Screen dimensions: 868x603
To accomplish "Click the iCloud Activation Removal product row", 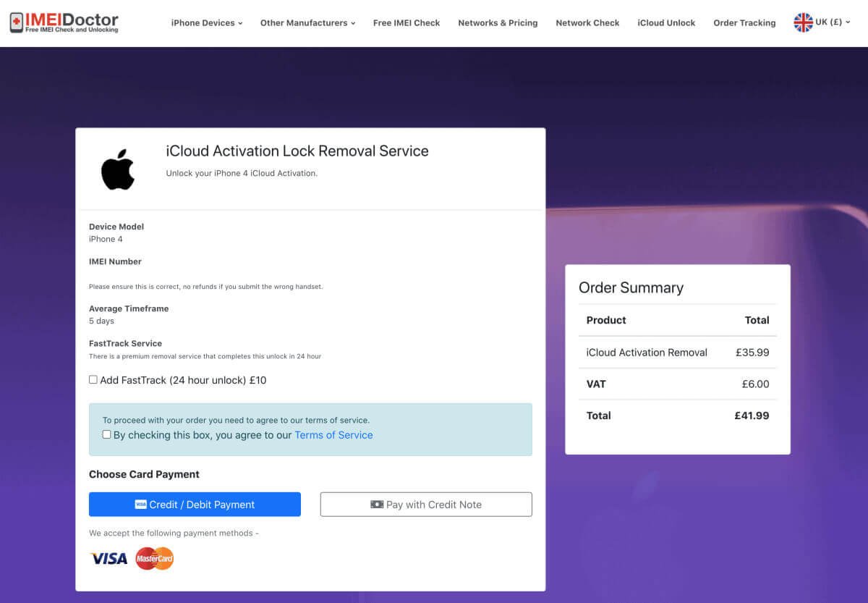I will (x=678, y=353).
